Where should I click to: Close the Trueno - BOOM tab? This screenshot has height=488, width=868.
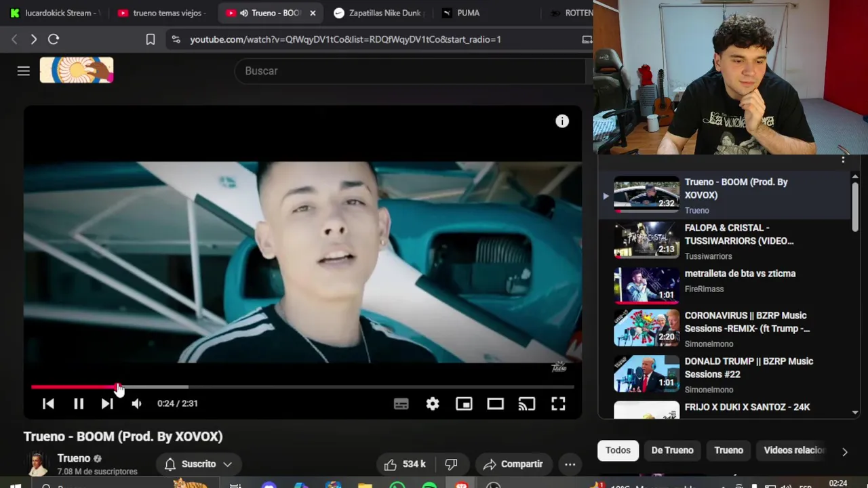[x=313, y=13]
